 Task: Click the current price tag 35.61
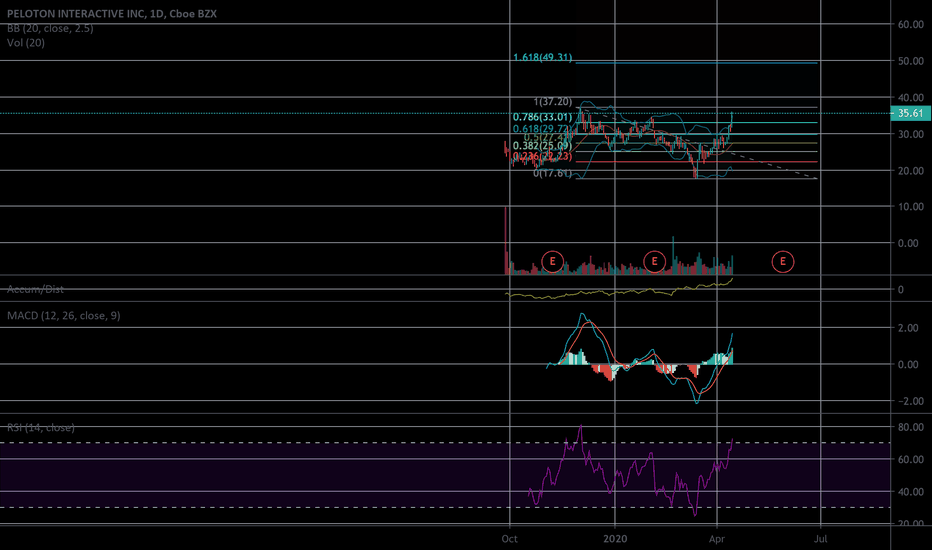coord(910,114)
